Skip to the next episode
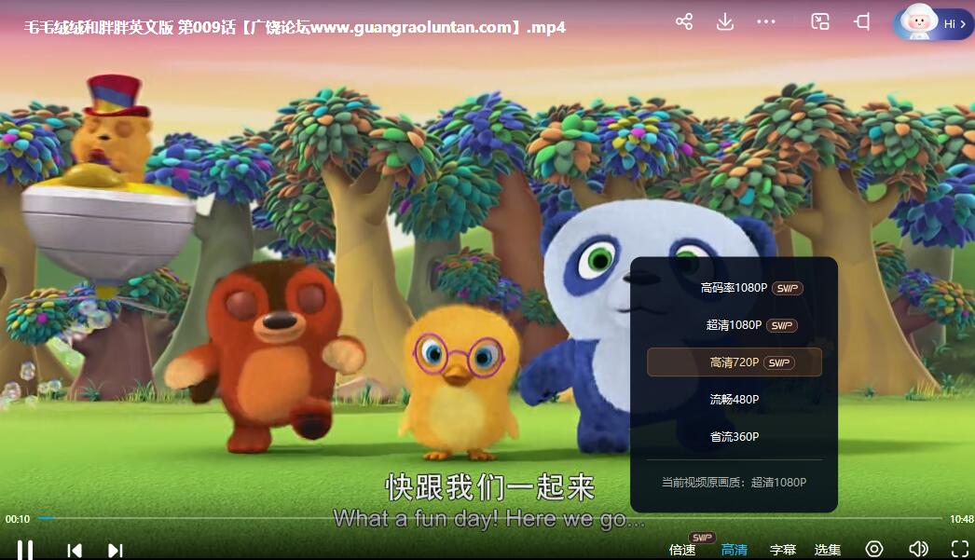 (115, 551)
